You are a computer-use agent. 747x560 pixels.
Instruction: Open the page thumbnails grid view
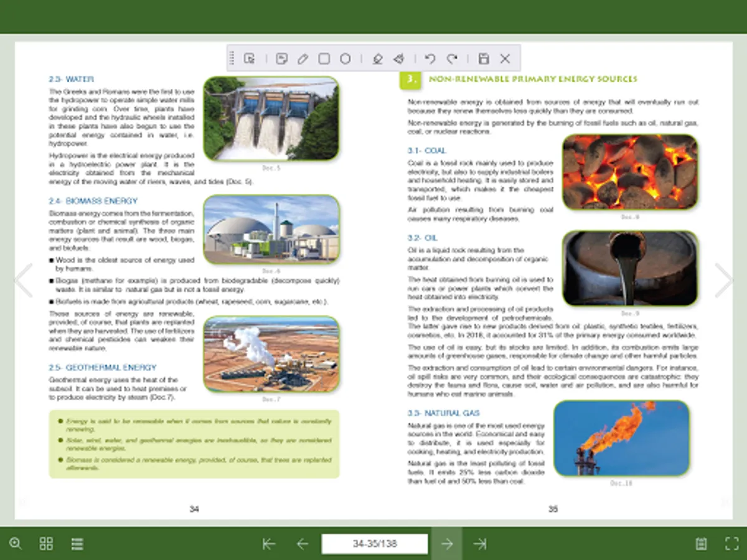tap(46, 543)
